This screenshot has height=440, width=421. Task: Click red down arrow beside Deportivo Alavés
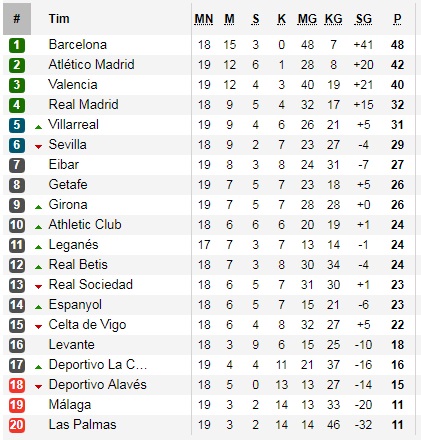[x=39, y=387]
